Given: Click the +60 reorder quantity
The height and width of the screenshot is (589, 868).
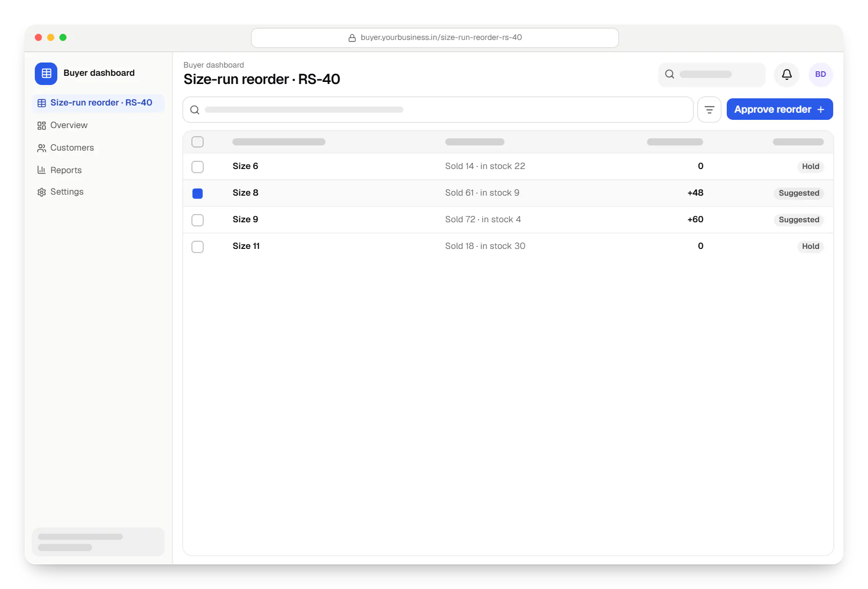Looking at the screenshot, I should [x=695, y=220].
